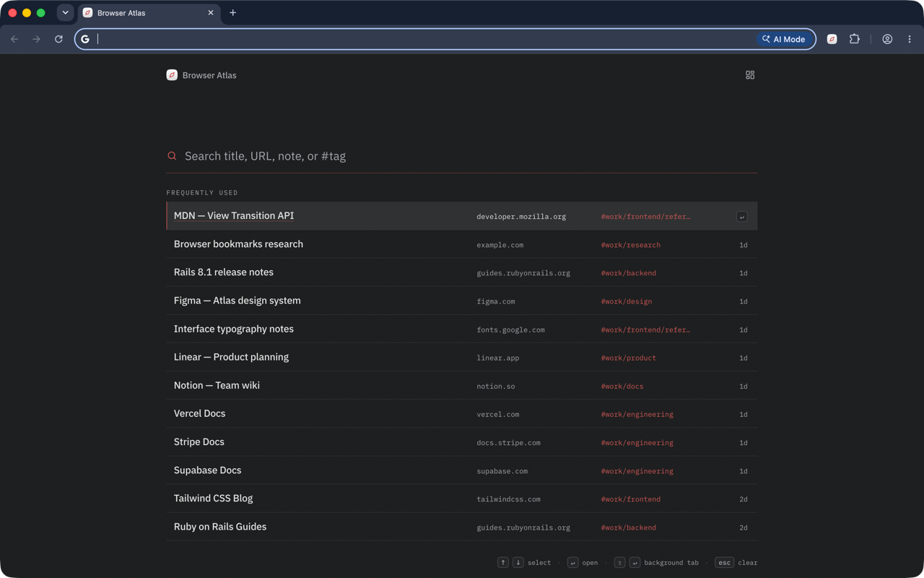Click the Browser Atlas logo icon in page header

point(172,75)
